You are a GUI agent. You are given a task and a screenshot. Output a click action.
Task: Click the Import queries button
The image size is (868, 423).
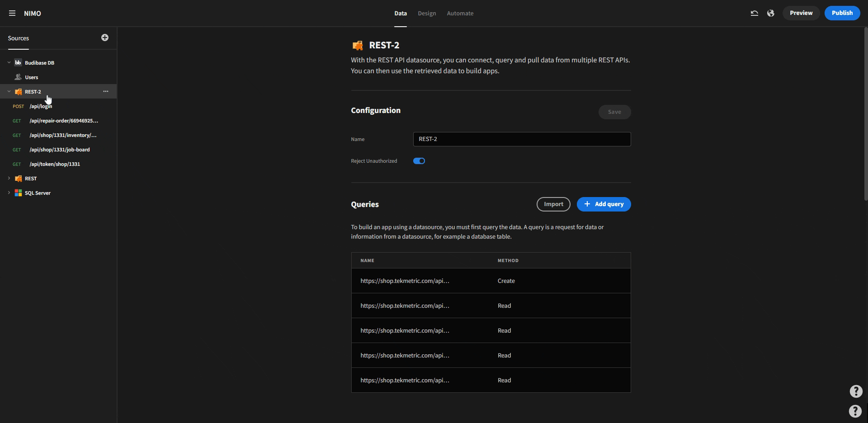click(x=553, y=204)
